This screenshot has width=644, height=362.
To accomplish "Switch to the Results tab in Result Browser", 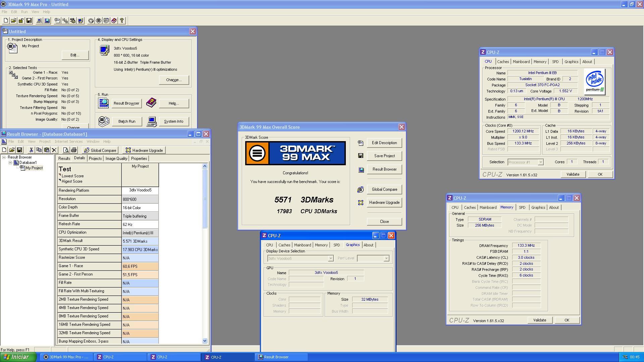I will [64, 159].
